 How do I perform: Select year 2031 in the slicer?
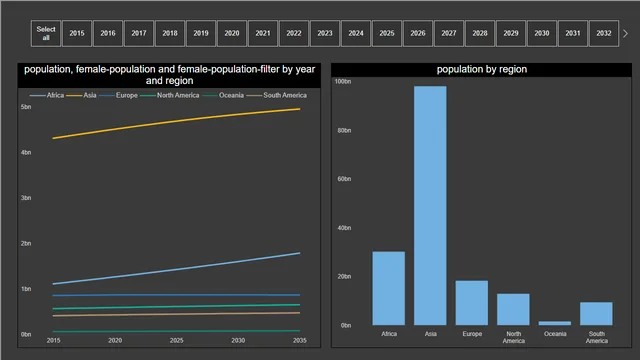(573, 33)
